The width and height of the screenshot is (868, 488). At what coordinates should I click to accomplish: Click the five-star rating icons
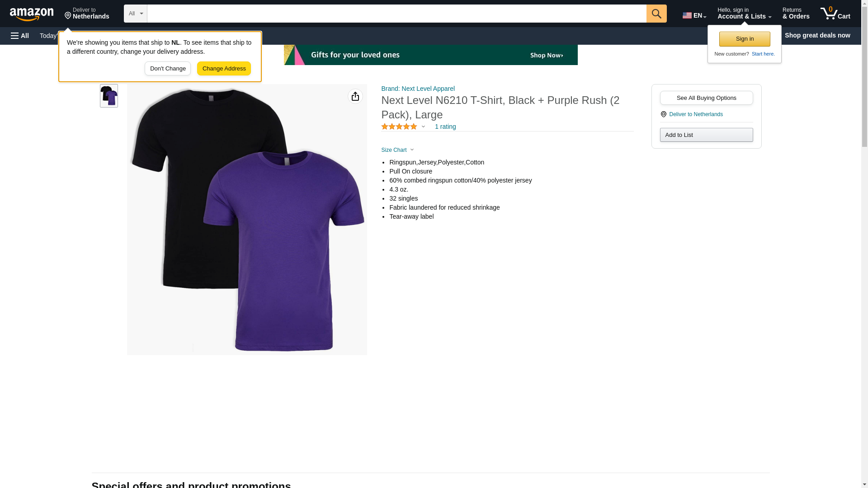[399, 127]
